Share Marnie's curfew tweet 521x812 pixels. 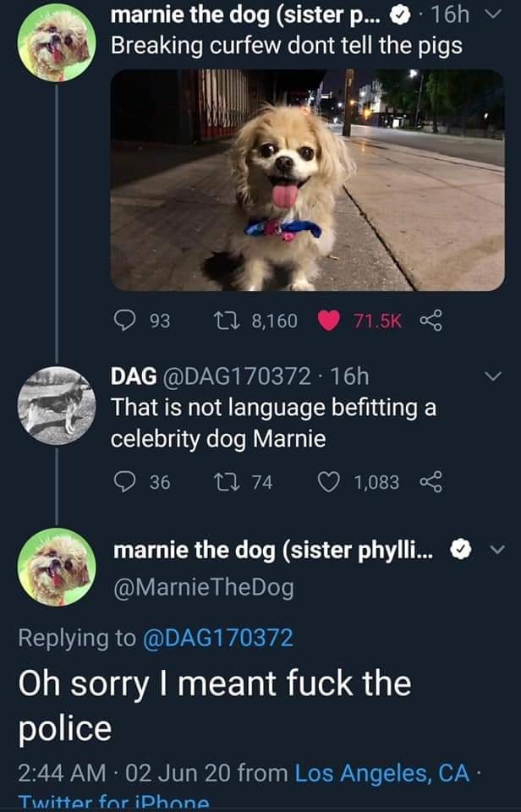tap(432, 321)
